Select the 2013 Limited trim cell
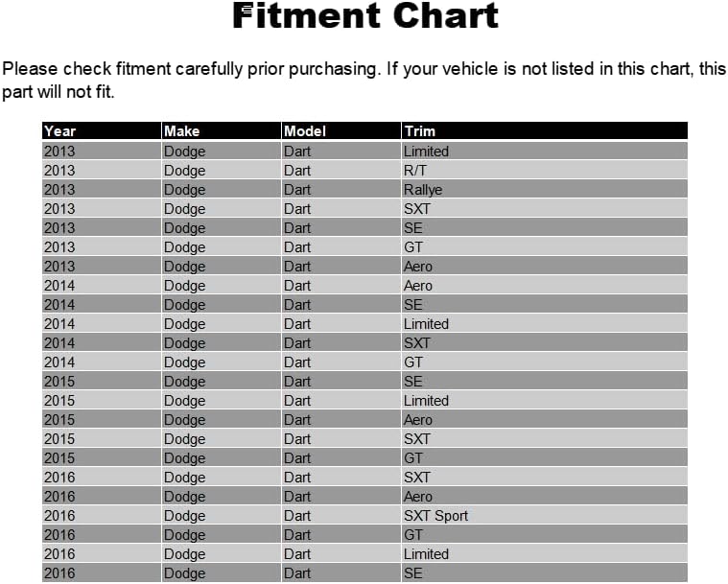The height and width of the screenshot is (584, 728). coord(544,151)
